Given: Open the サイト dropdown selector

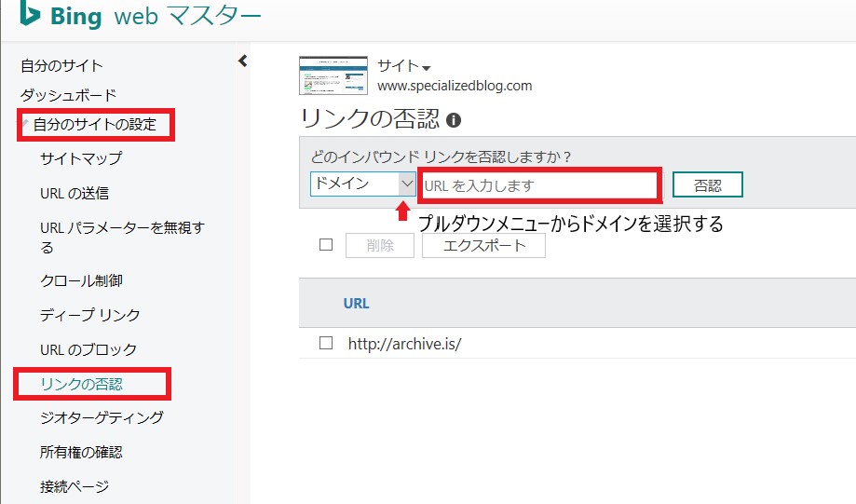Looking at the screenshot, I should 404,67.
